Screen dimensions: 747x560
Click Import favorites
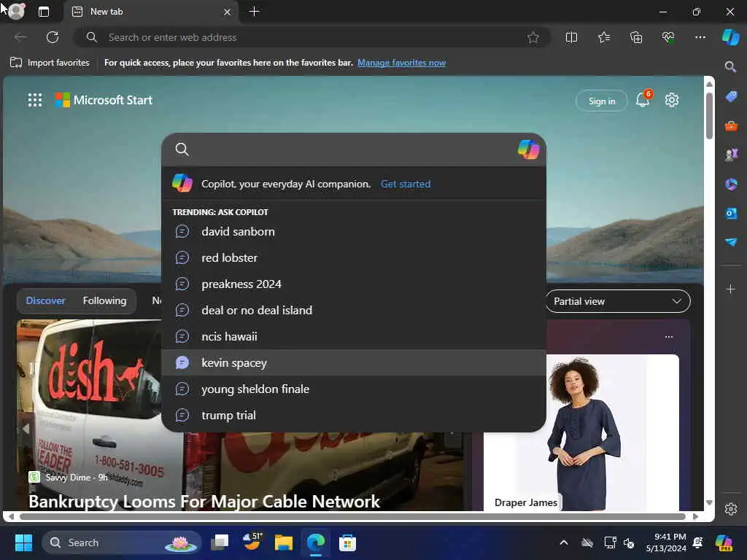point(50,63)
